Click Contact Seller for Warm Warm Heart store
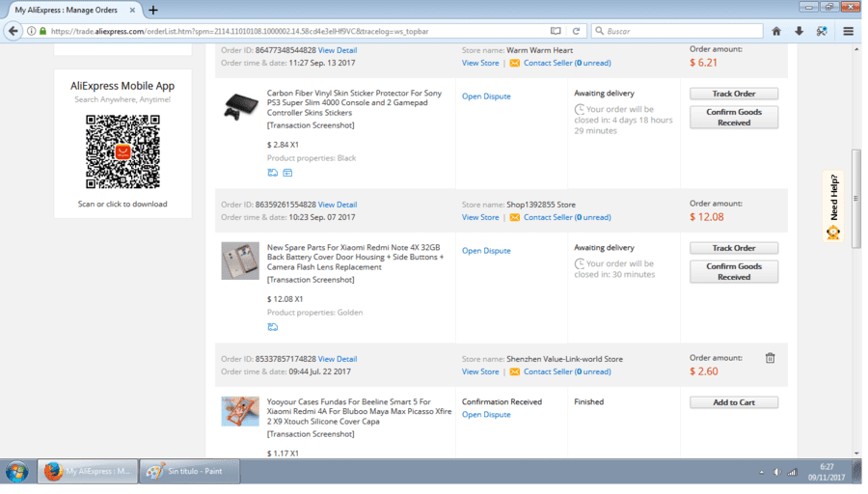The image size is (868, 494). [x=567, y=63]
